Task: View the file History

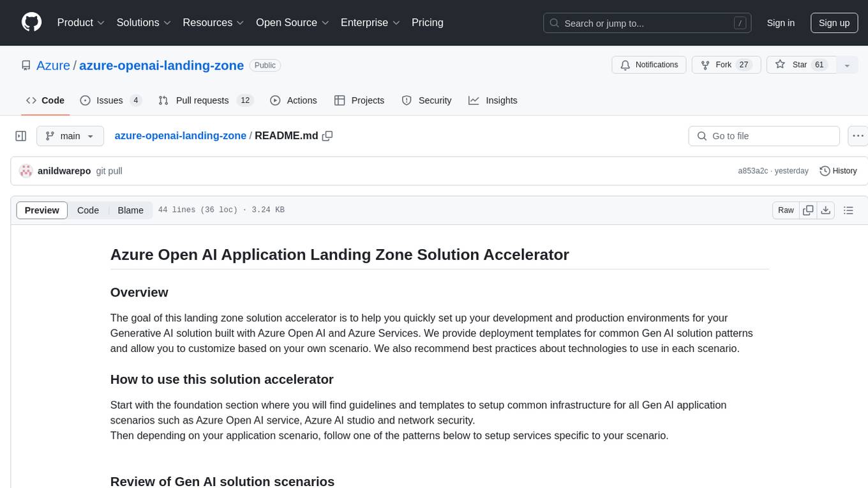Action: 838,171
